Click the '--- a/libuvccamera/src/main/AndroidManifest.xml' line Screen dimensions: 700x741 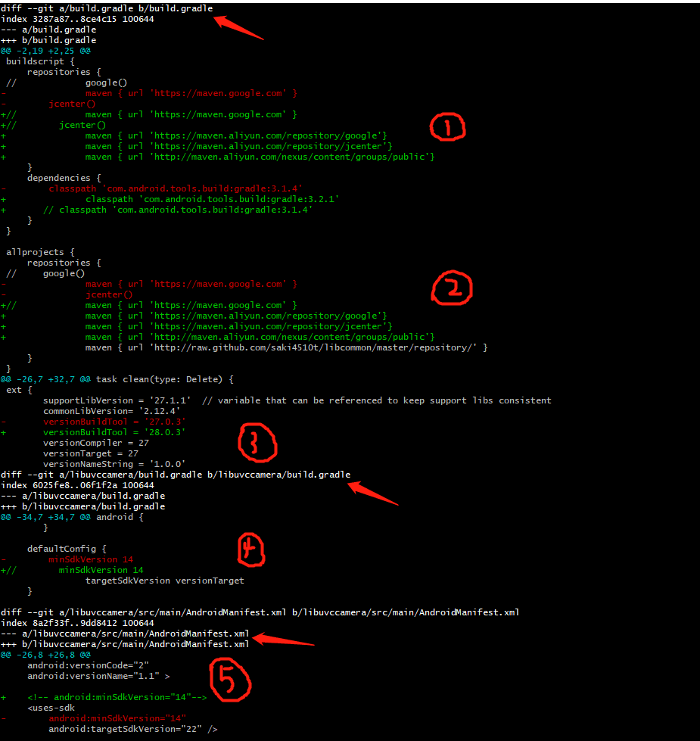coord(125,634)
